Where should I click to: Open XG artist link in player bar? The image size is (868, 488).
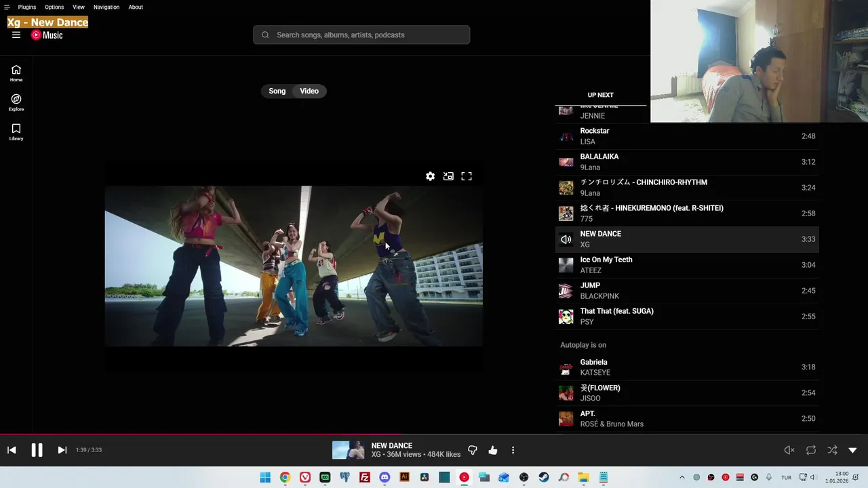(376, 455)
